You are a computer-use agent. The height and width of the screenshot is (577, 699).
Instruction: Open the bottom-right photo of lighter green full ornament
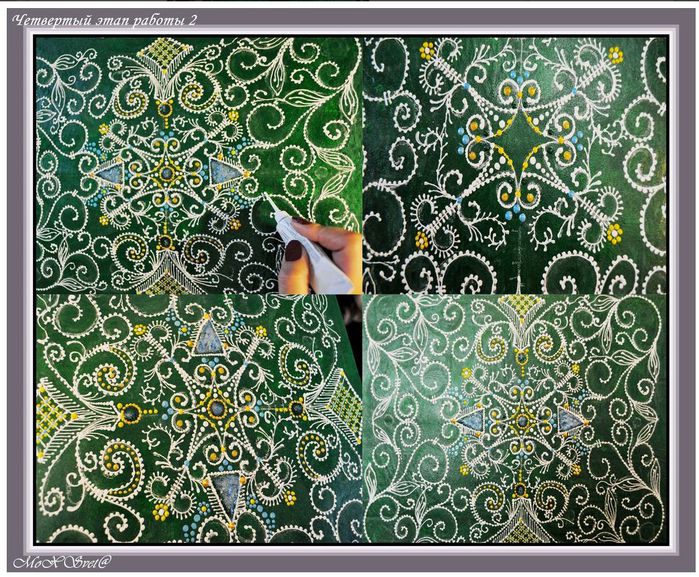pyautogui.click(x=514, y=418)
